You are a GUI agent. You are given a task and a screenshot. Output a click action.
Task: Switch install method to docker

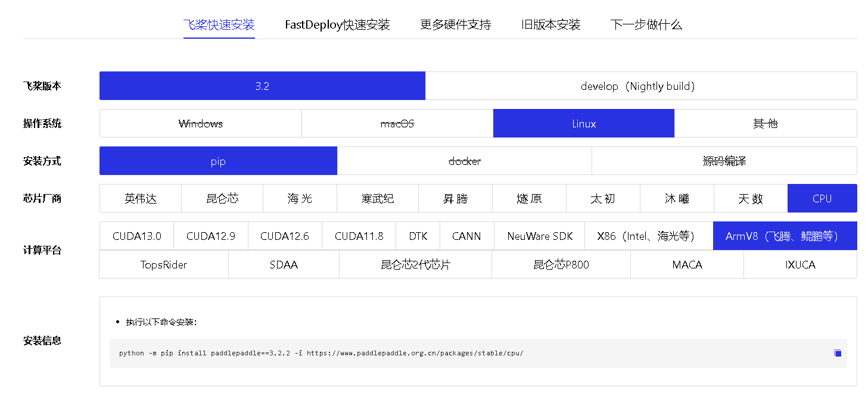click(x=464, y=161)
